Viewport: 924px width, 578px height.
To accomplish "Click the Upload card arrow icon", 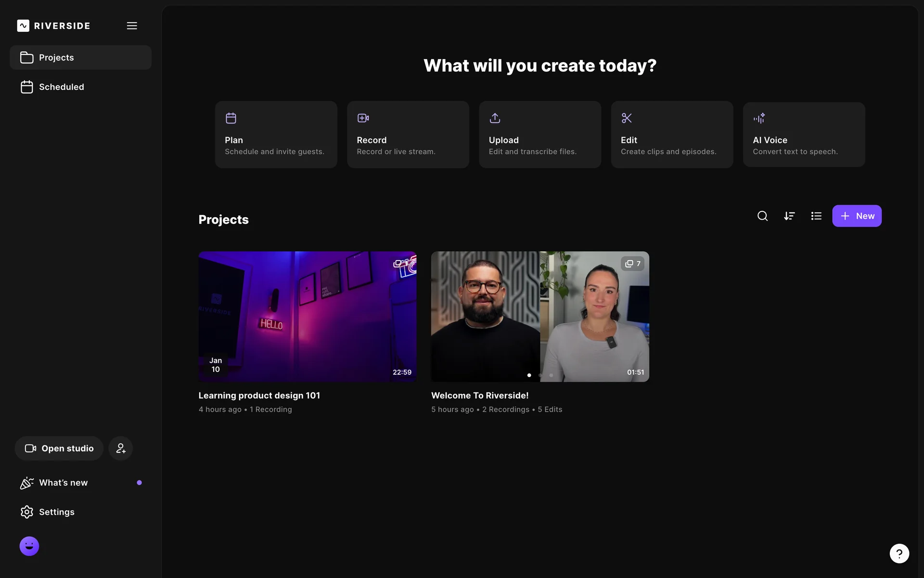I will click(x=495, y=118).
